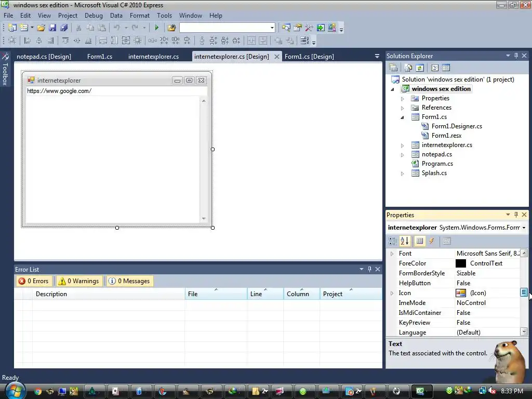Image resolution: width=532 pixels, height=399 pixels.
Task: Click the Properties icon in Solution Explorer toolbar
Action: click(x=394, y=68)
